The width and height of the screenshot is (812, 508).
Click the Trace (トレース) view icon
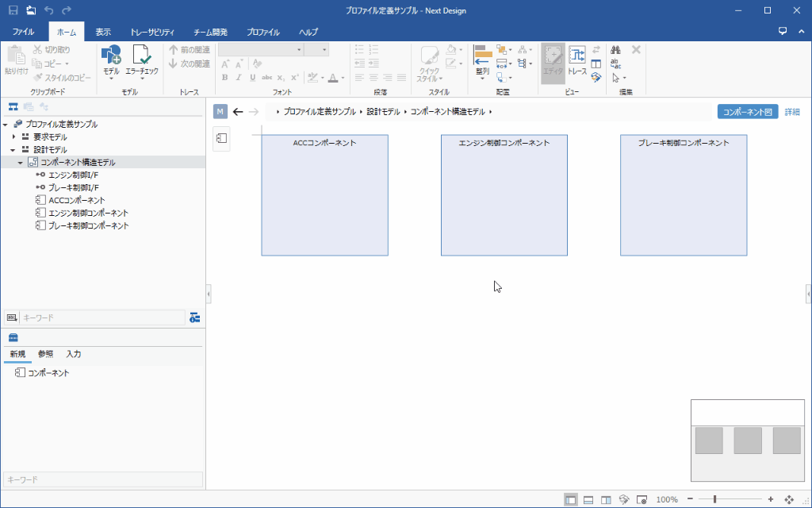576,59
